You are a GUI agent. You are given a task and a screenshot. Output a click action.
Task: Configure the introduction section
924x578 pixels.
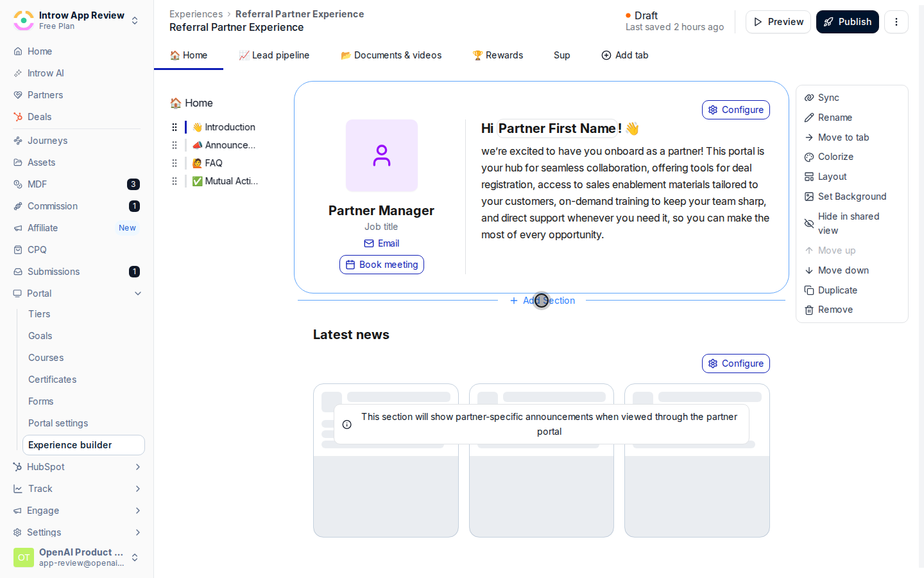(736, 110)
